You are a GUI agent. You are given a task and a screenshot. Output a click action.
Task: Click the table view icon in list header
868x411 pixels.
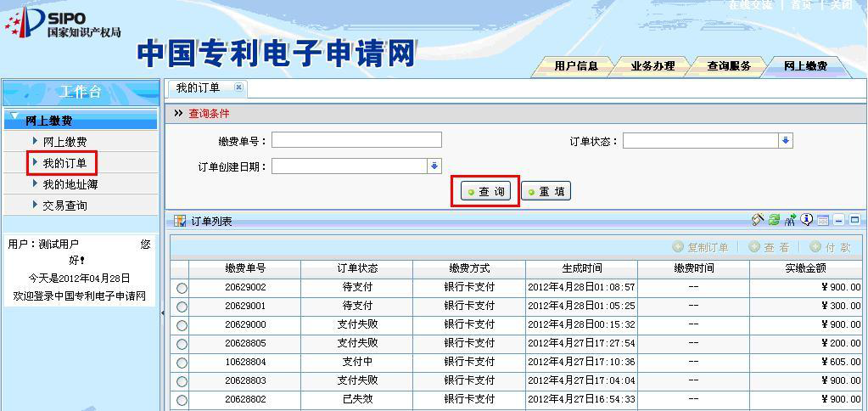click(x=822, y=221)
